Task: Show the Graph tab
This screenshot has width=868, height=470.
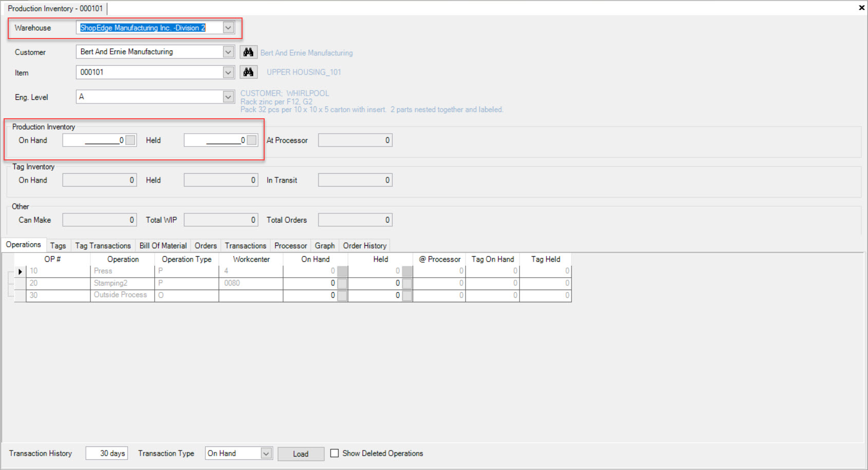Action: 325,246
